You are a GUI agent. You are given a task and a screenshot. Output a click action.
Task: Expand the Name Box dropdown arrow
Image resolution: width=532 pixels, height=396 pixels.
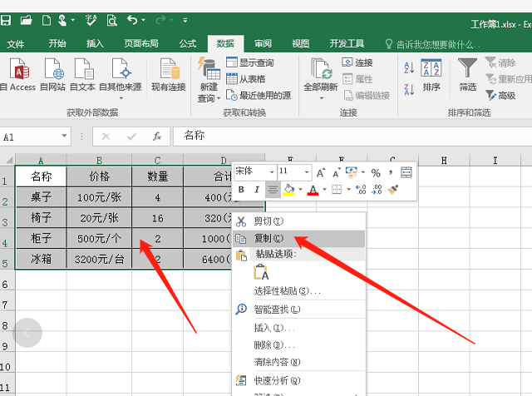pyautogui.click(x=64, y=136)
